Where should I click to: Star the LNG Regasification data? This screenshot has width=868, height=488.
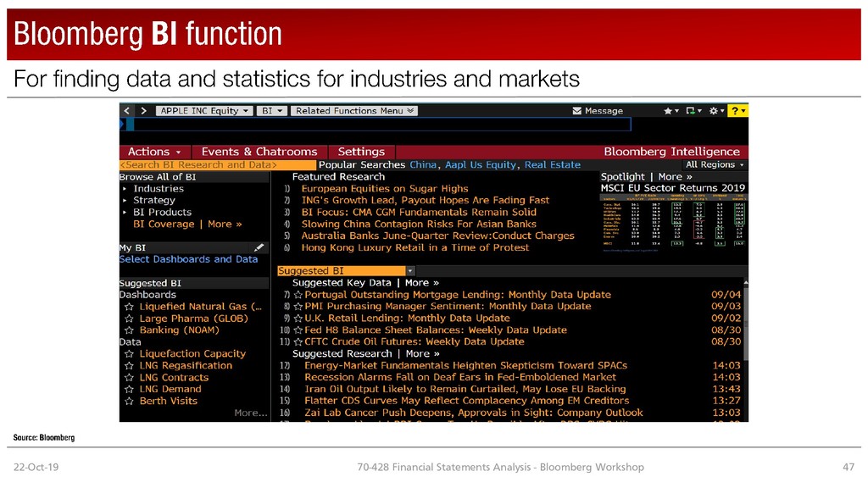129,366
